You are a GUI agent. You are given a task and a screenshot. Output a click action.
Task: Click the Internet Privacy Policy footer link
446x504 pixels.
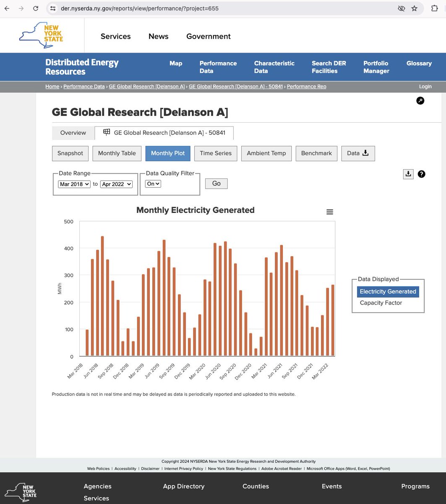184,469
